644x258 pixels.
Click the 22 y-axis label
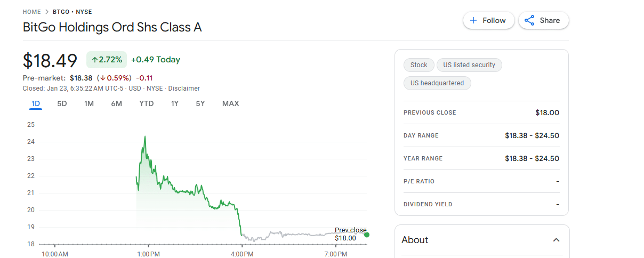click(30, 176)
